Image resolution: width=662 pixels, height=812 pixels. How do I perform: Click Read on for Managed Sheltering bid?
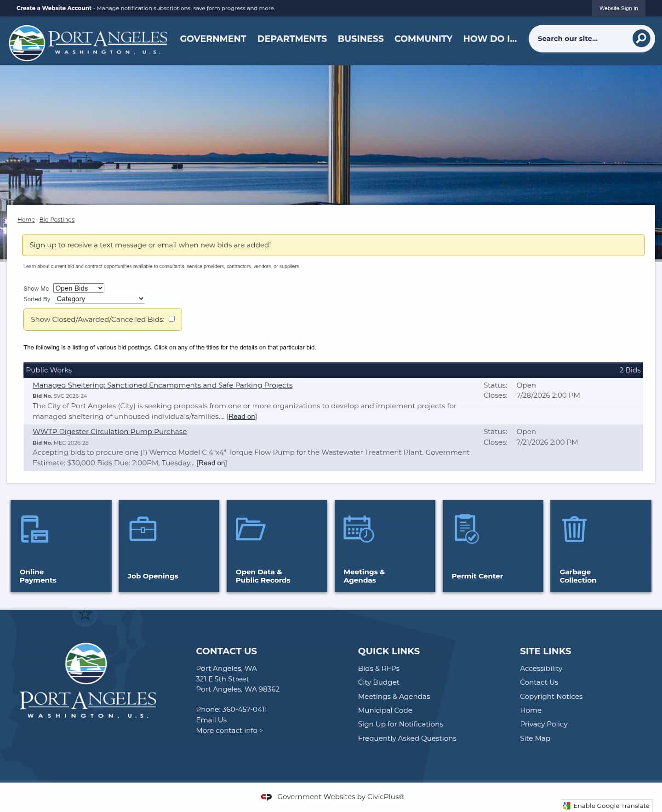pyautogui.click(x=242, y=417)
